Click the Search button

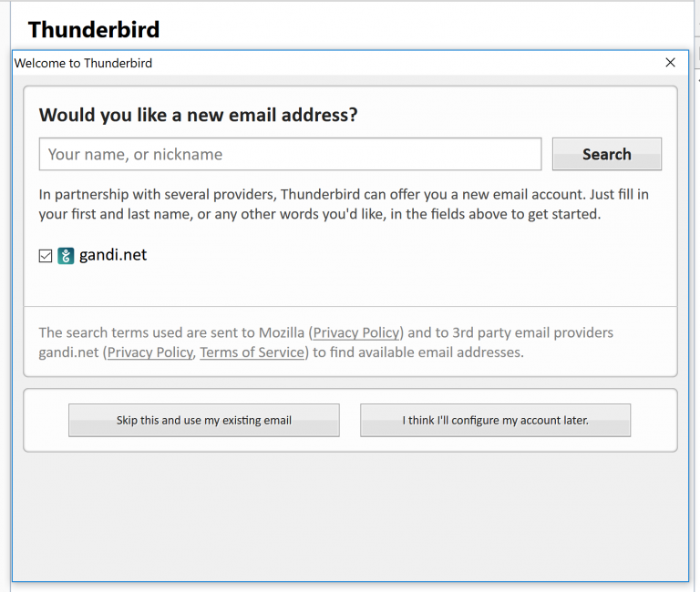tap(607, 154)
